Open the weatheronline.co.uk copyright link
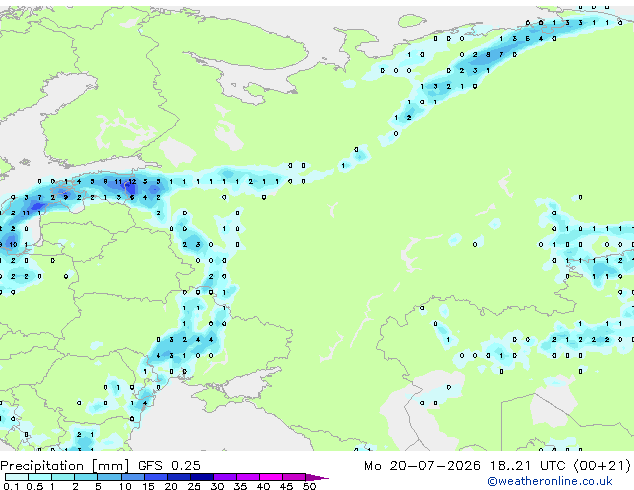Image resolution: width=634 pixels, height=490 pixels. (549, 481)
